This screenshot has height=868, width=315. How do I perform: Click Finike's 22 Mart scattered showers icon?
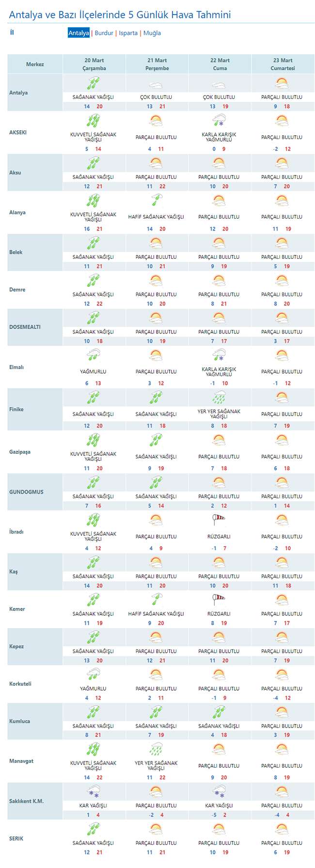tap(219, 398)
